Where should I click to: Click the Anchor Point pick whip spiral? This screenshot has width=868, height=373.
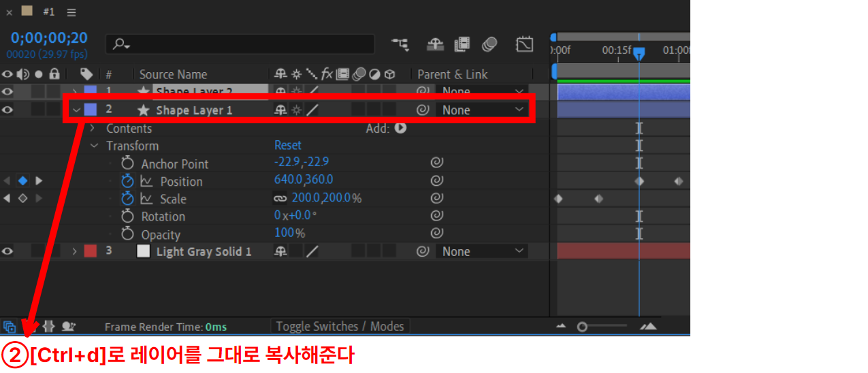[x=437, y=163]
